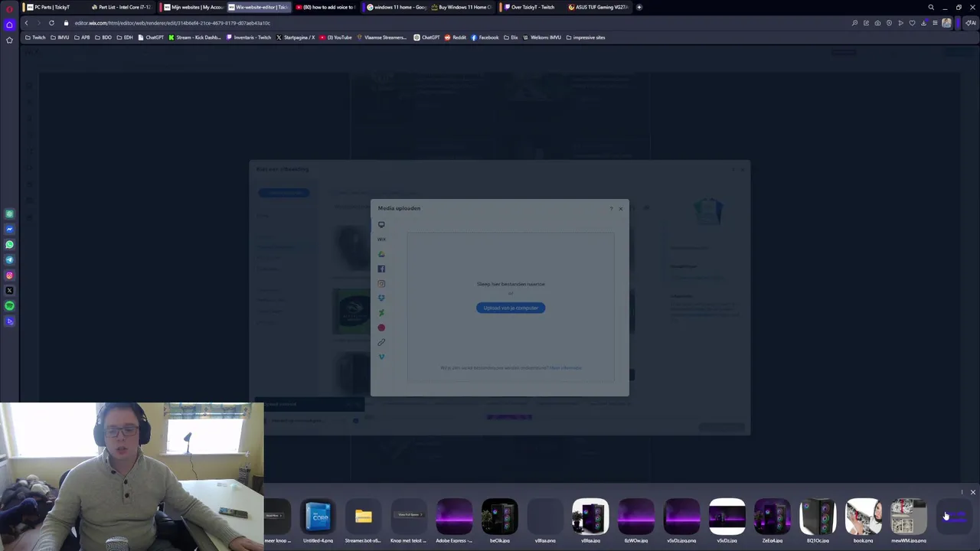Open the IMVU bookmark
This screenshot has width=980, height=551.
[60, 37]
